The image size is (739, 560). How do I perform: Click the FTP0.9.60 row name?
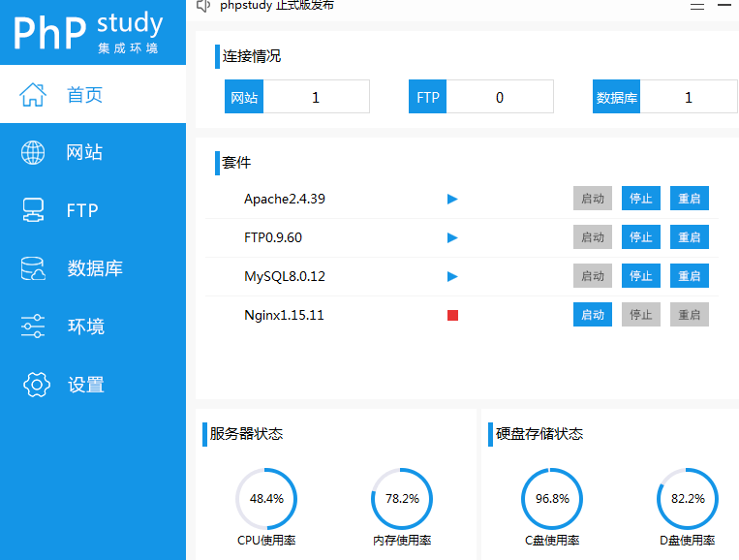tap(273, 237)
